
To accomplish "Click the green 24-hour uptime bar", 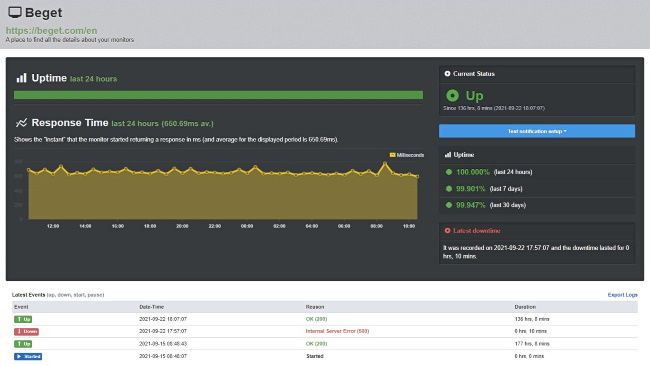I will point(218,95).
